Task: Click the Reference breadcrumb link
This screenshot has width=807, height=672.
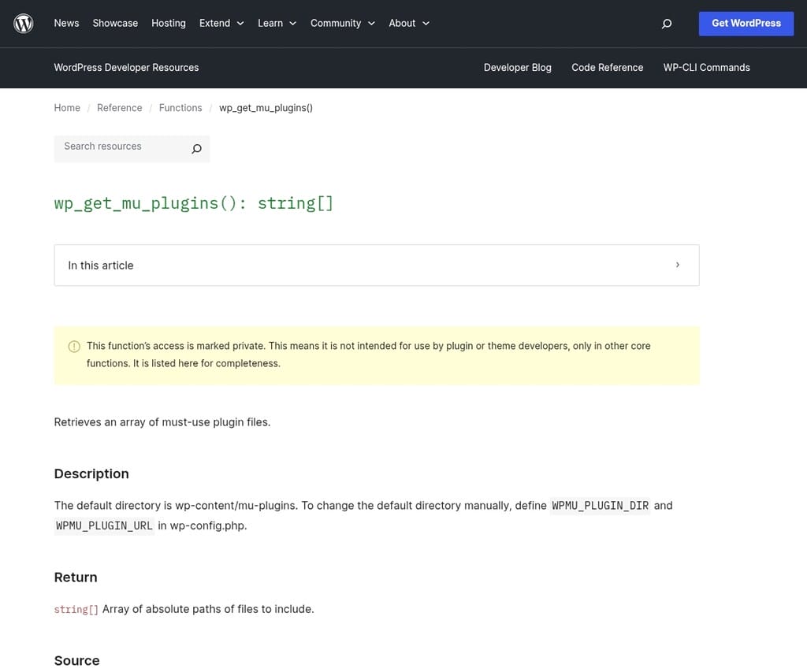Action: tap(119, 108)
